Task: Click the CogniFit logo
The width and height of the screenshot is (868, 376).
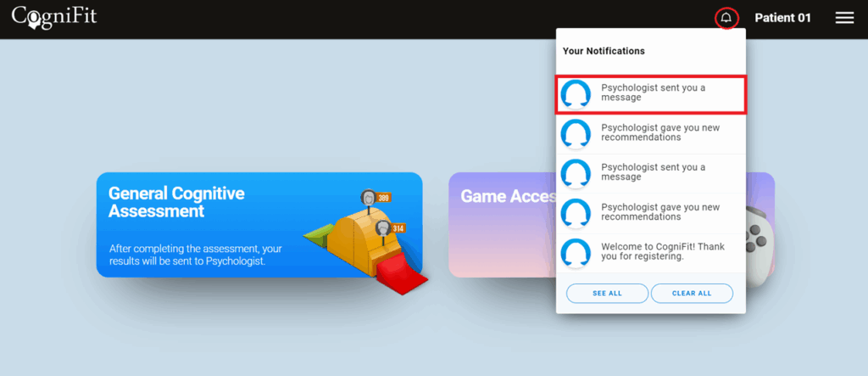Action: pyautogui.click(x=54, y=17)
